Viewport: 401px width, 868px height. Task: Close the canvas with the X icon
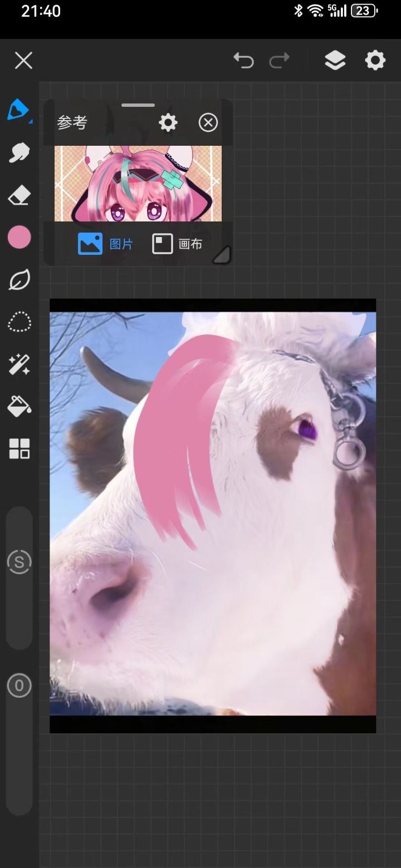pyautogui.click(x=23, y=61)
